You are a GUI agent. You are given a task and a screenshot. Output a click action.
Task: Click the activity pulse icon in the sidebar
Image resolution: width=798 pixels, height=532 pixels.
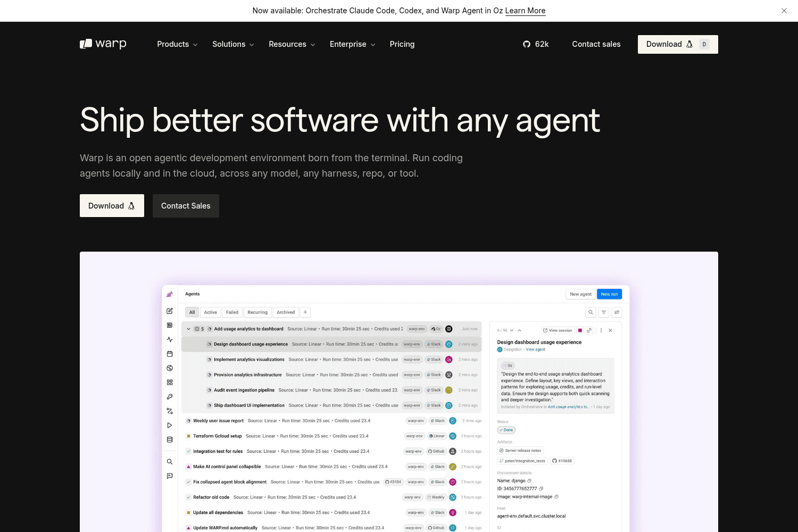click(x=170, y=339)
